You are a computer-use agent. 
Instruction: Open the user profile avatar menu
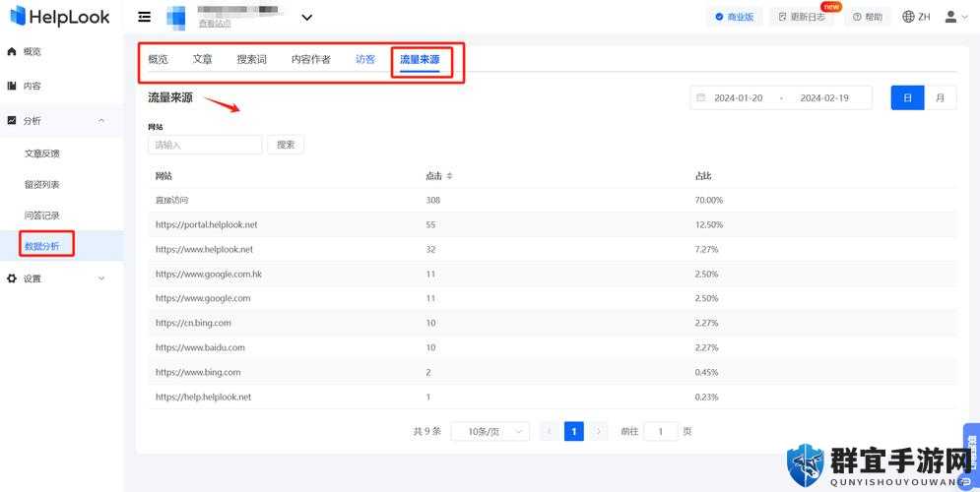click(x=956, y=17)
